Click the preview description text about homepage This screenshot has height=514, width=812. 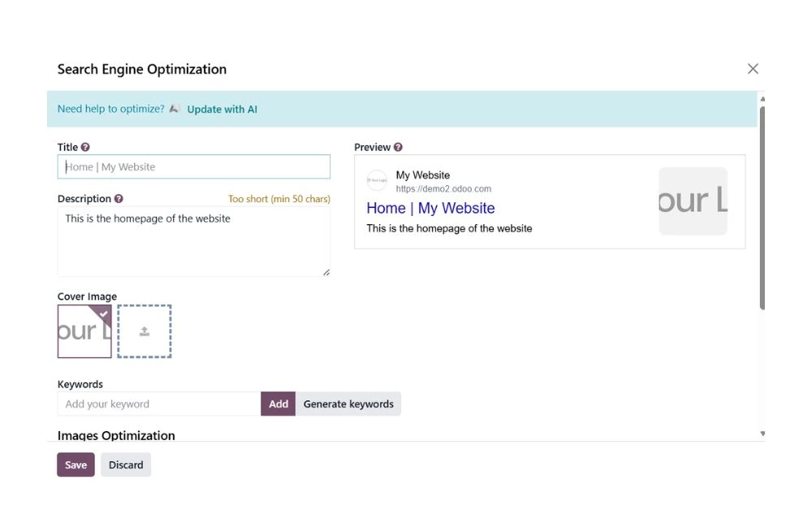point(449,228)
